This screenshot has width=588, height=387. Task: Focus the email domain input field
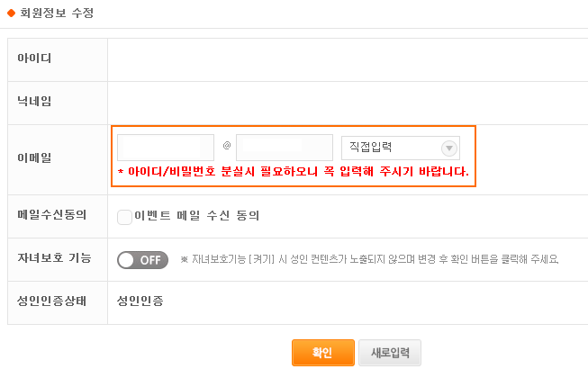coord(285,148)
